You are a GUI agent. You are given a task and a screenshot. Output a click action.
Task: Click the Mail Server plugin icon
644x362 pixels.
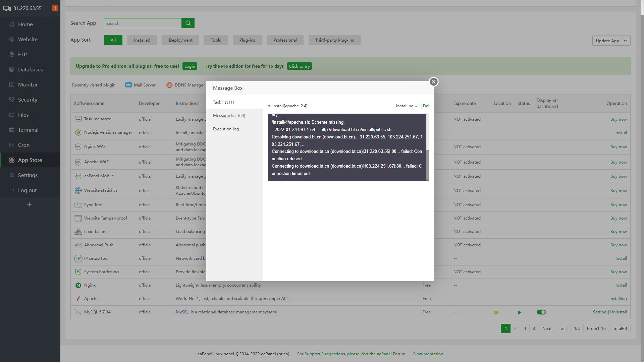(x=128, y=85)
